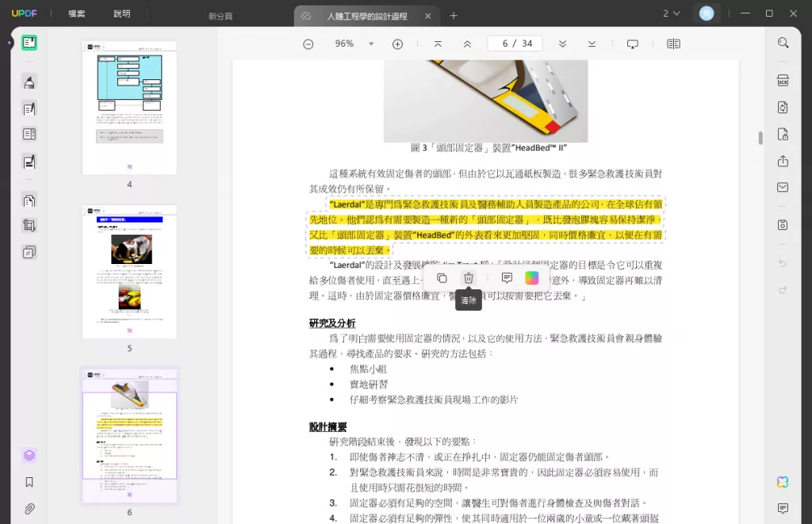Open the UPDF AI assistant
812x524 pixels.
(783, 482)
